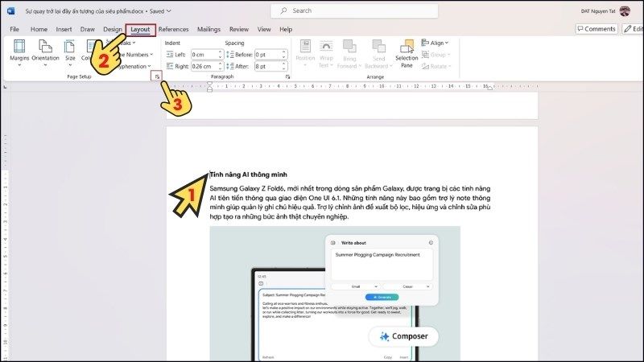Viewport: 644px width, 362px height.
Task: Click the Comments button
Action: pyautogui.click(x=597, y=29)
